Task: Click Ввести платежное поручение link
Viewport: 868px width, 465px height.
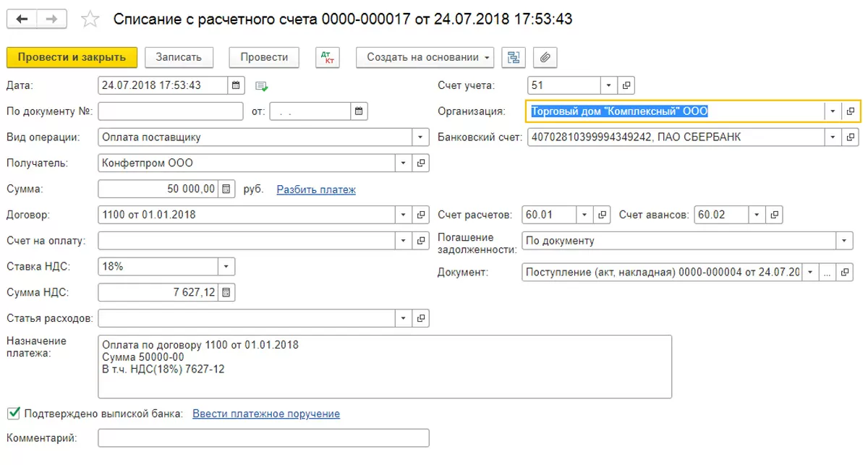Action: [x=266, y=414]
